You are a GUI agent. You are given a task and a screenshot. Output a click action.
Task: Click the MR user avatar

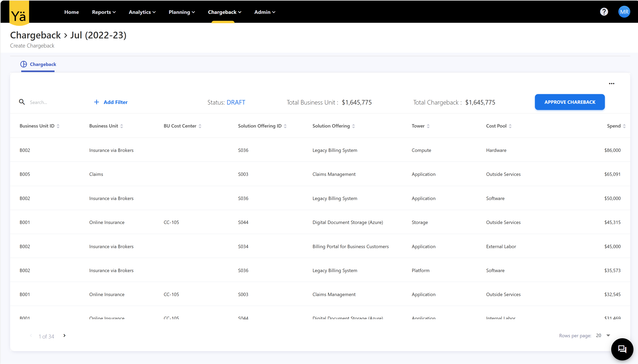(x=624, y=12)
